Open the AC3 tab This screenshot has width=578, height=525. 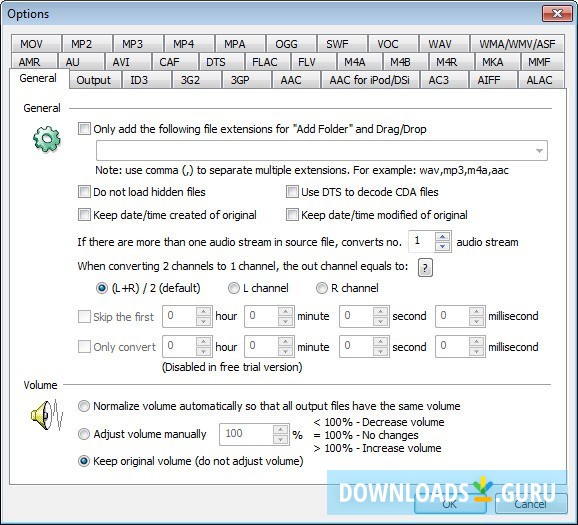pos(444,80)
